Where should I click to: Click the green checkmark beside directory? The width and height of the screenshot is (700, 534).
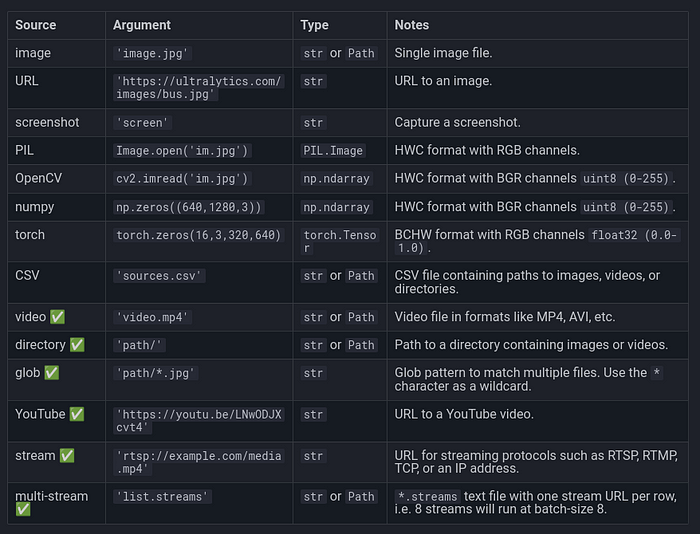77,345
